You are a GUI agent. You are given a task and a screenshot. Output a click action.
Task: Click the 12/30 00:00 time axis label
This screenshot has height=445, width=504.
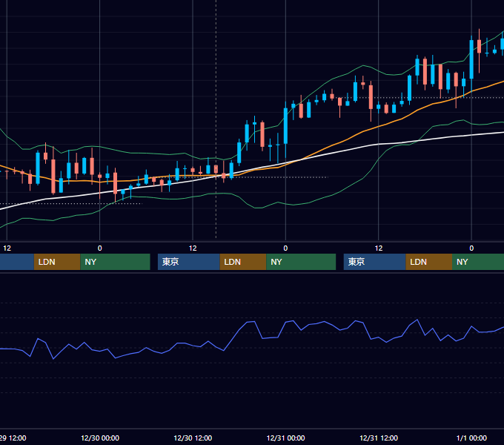100,438
